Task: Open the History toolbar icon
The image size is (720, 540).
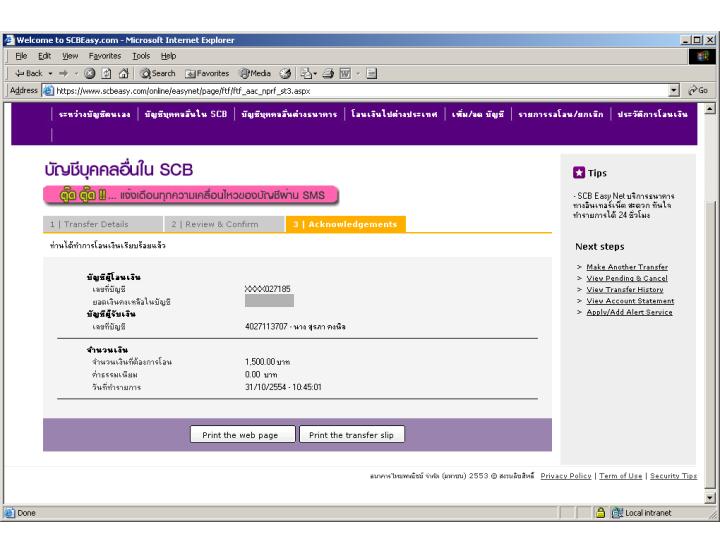Action: coord(286,73)
